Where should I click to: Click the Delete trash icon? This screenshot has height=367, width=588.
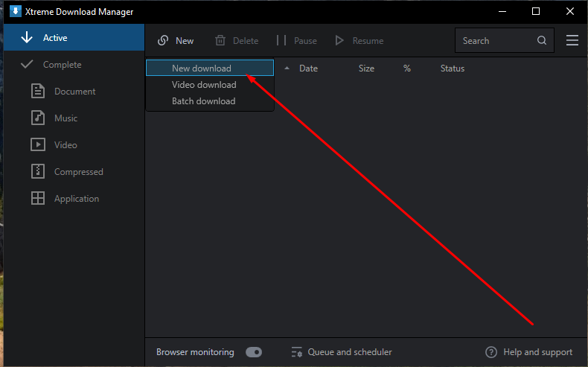point(220,40)
